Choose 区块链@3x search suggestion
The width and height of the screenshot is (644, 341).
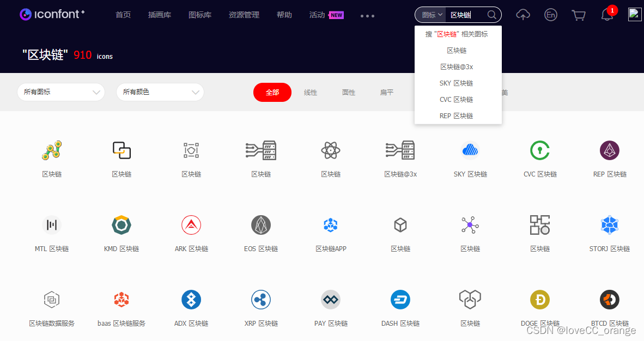click(457, 66)
